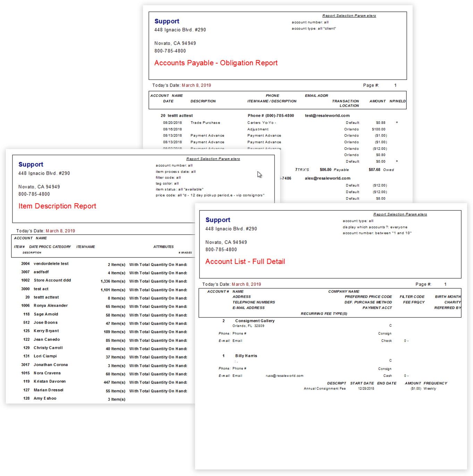Viewport: 473px width, 476px height.
Task: Click Orlando, FL 32809 address
Action: 248,326
